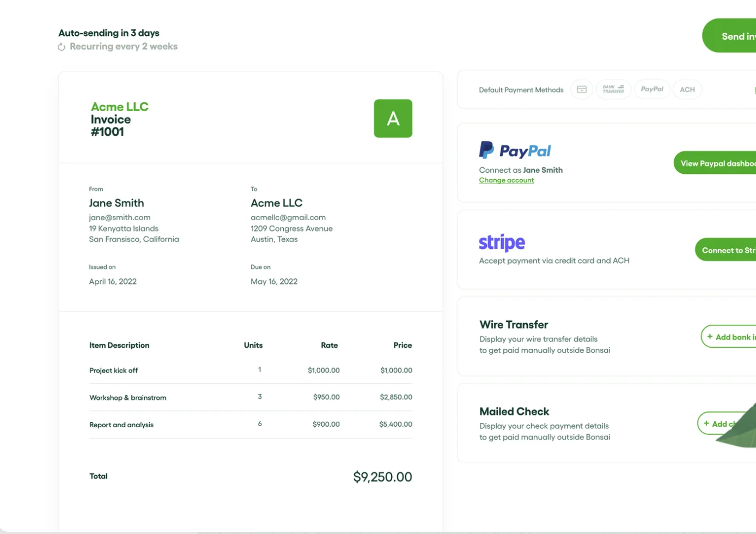Click the 'Workshop & brainstrom' line item
The width and height of the screenshot is (756, 534).
tap(128, 397)
